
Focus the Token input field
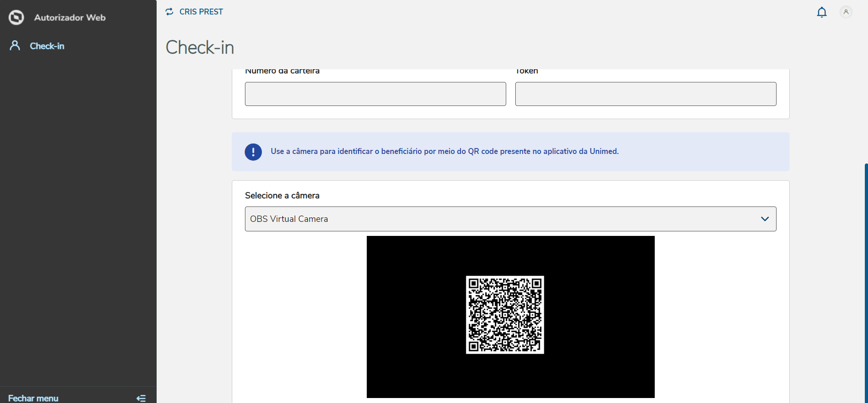pos(646,94)
